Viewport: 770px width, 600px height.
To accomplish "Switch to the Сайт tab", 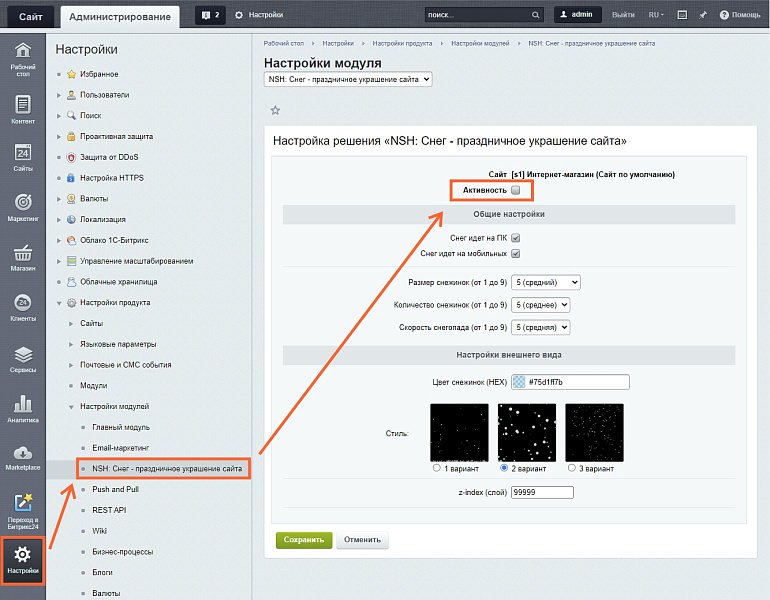I will [30, 15].
